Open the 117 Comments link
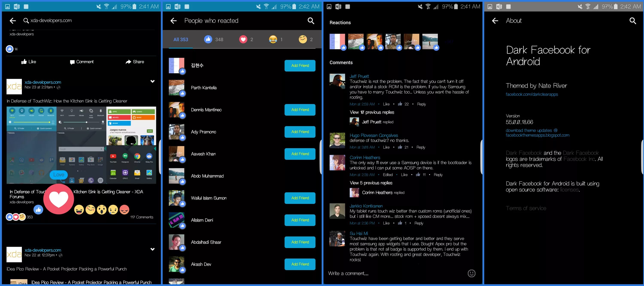Screen dimensions: 644x286 141,217
